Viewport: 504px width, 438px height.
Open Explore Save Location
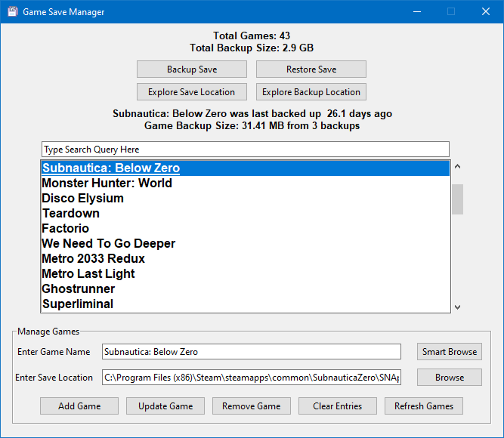click(x=192, y=92)
